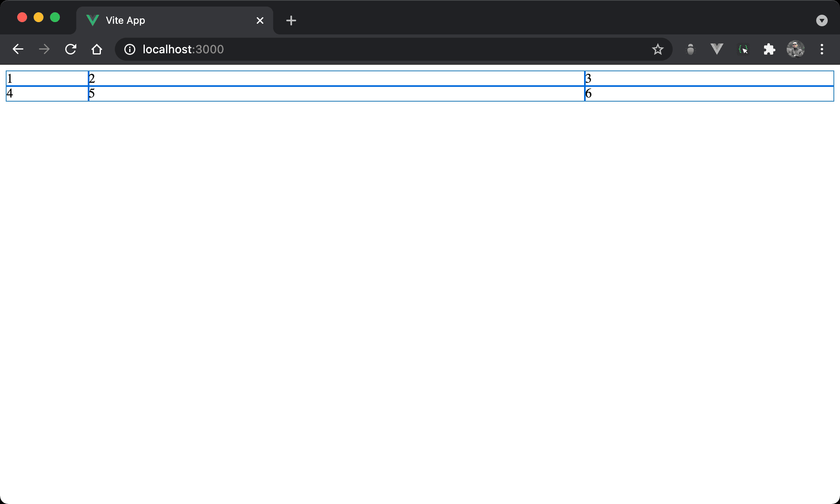The image size is (840, 504).
Task: Click the browser back arrow
Action: click(18, 50)
